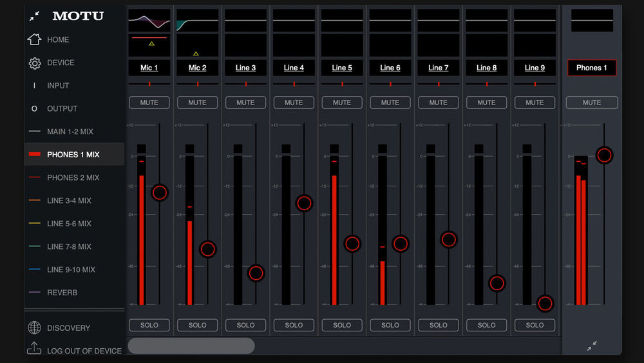
Task: Mute the Phones 1 master output
Action: (592, 103)
